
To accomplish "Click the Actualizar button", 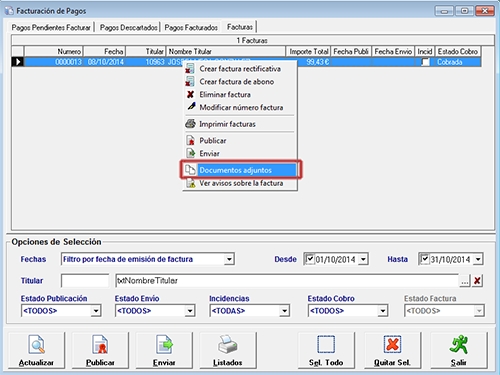I will click(x=36, y=350).
